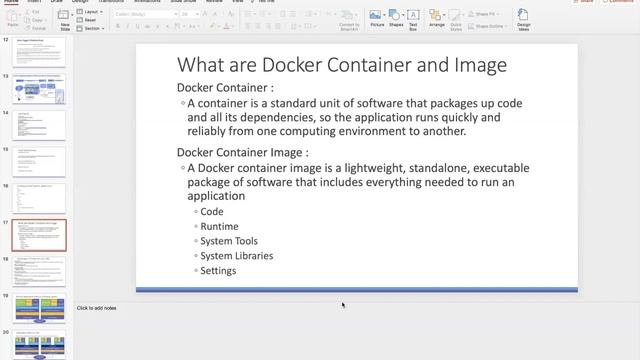Open Quick Styles gallery
The height and width of the screenshot is (360, 640).
[456, 20]
